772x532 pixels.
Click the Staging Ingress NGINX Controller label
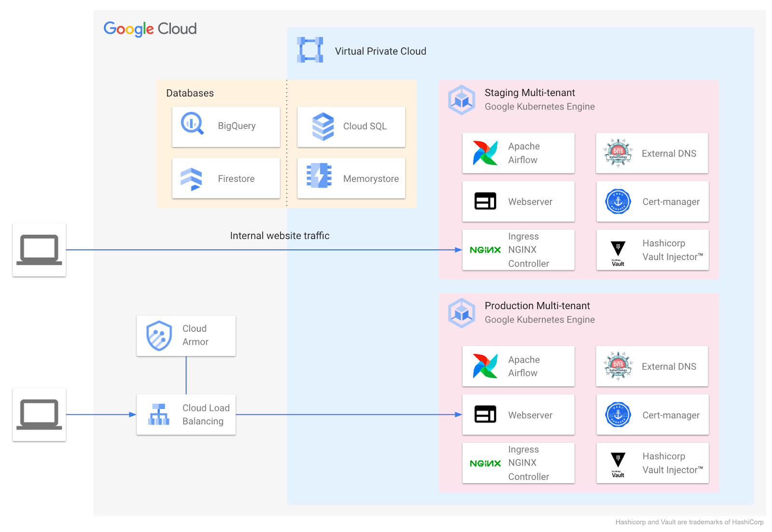coord(528,250)
